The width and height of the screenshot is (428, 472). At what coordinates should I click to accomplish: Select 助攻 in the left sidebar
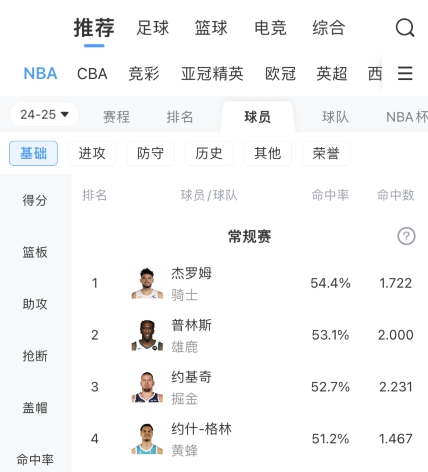[35, 304]
